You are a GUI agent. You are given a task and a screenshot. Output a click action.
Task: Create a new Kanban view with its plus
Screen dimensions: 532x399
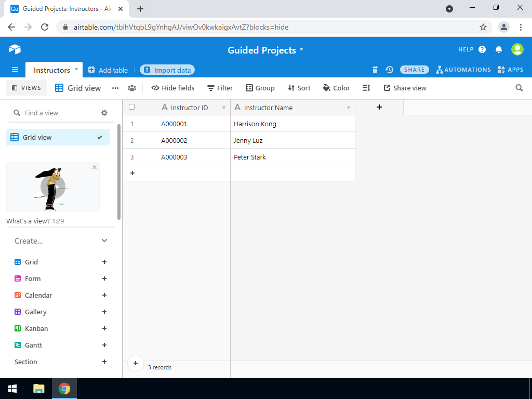[104, 328]
